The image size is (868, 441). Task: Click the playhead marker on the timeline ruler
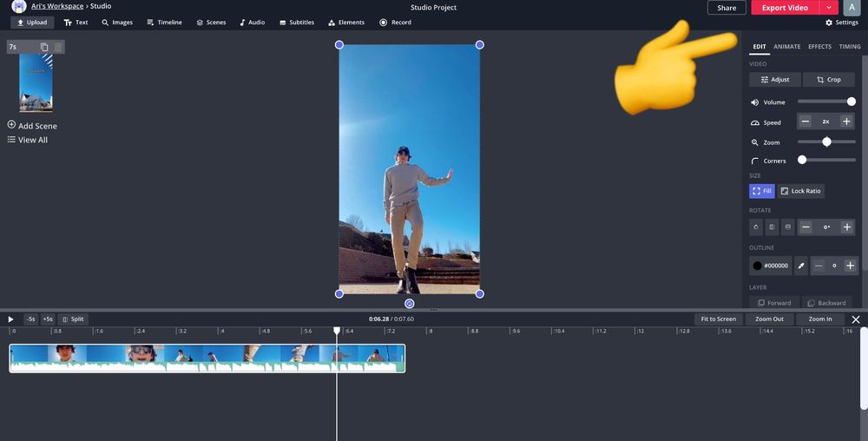tap(337, 331)
